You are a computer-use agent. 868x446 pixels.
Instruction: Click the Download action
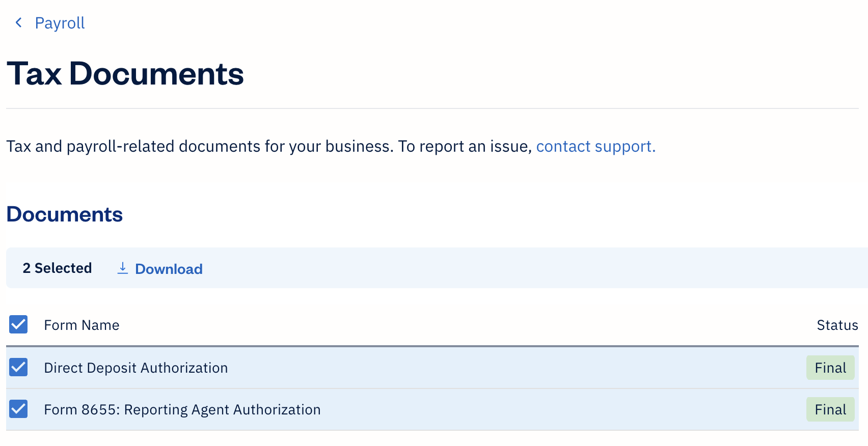pos(168,268)
